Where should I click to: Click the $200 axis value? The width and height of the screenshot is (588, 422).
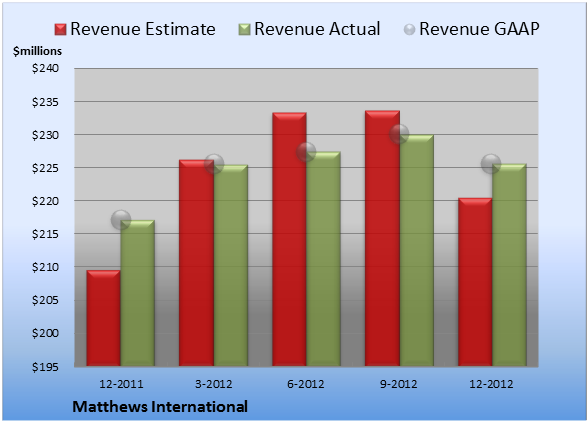(x=45, y=333)
